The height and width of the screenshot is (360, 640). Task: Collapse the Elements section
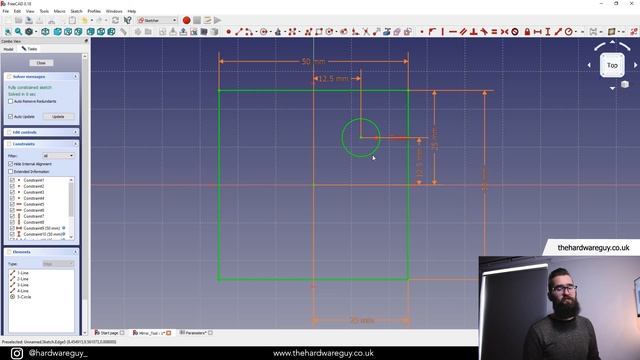point(76,252)
